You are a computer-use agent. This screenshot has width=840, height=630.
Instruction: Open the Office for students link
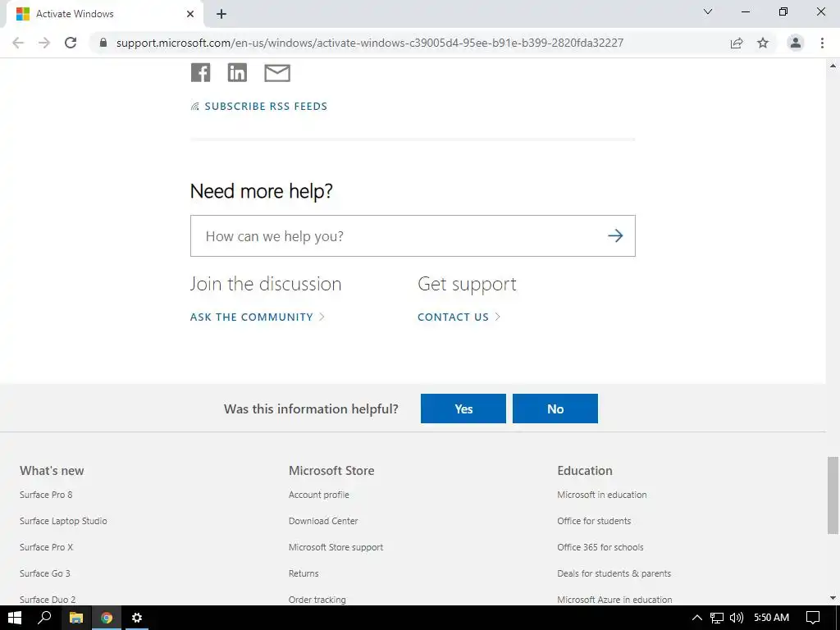[x=594, y=521]
